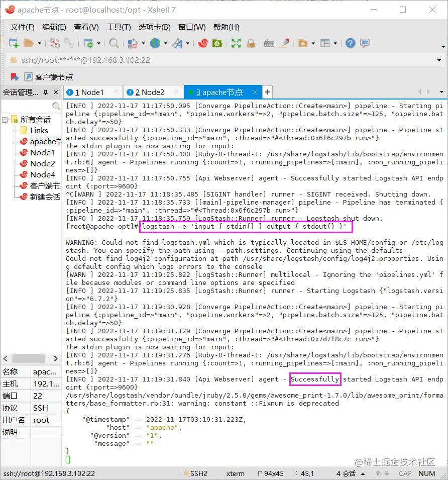The image size is (448, 480).
Task: Click the color scheme toolbar icon
Action: tap(132, 43)
